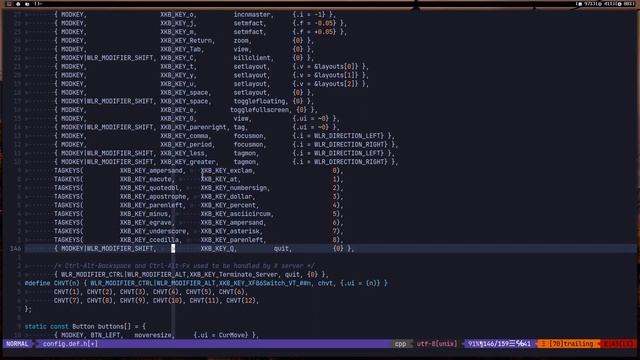Click XKB_KEY_quotedbl in TAGKEYS row
Screen dimensions: 640x360
pos(150,188)
